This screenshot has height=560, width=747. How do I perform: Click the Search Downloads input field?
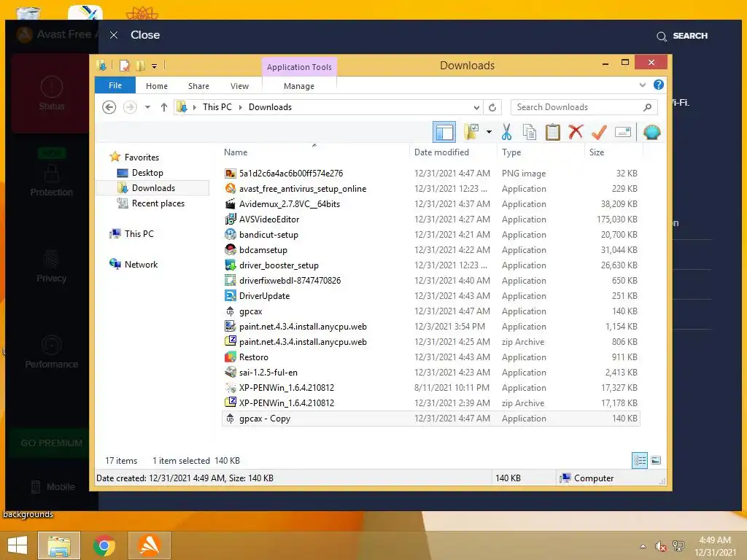point(584,107)
